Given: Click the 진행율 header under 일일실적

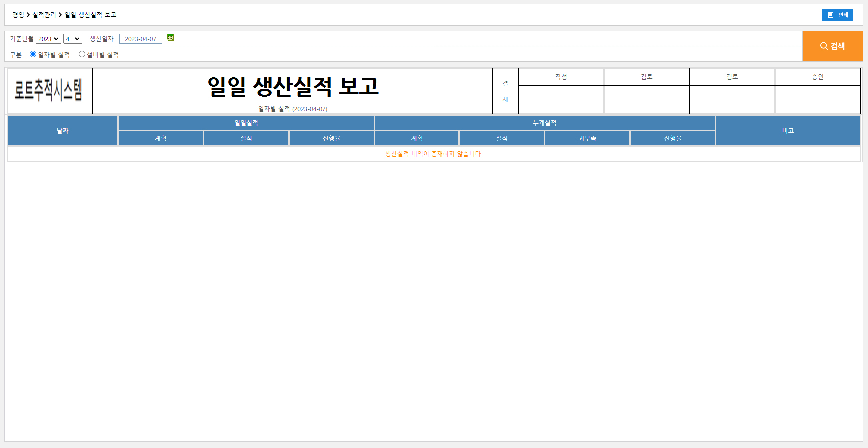Looking at the screenshot, I should [x=331, y=138].
